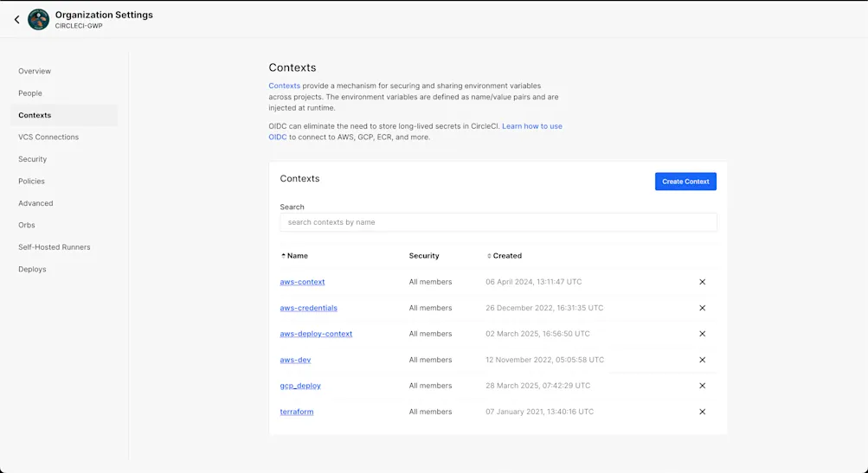
Task: Open the CIRCLECI-GWP organization avatar
Action: pos(38,20)
